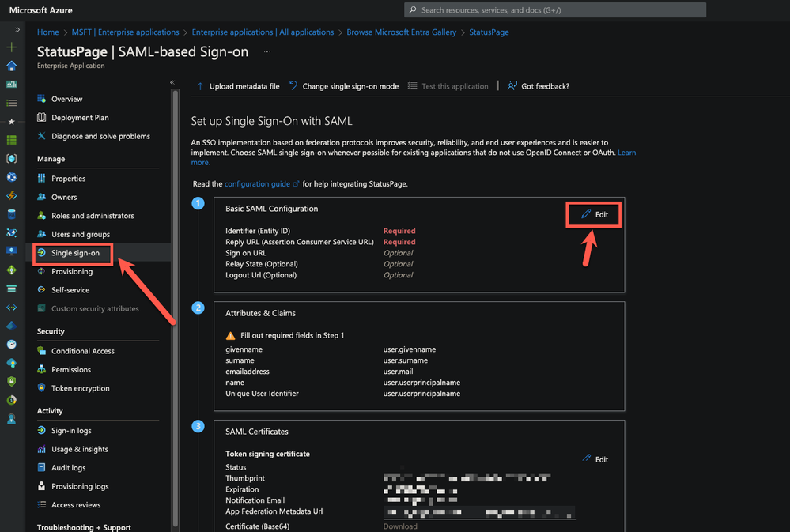Select Roles and administrators
Image resolution: width=790 pixels, height=532 pixels.
93,216
